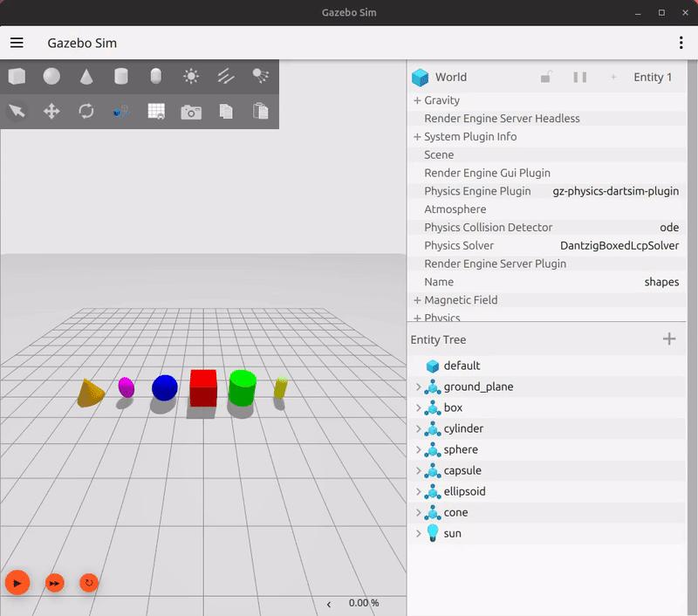
Task: Add a point light
Action: tap(191, 76)
